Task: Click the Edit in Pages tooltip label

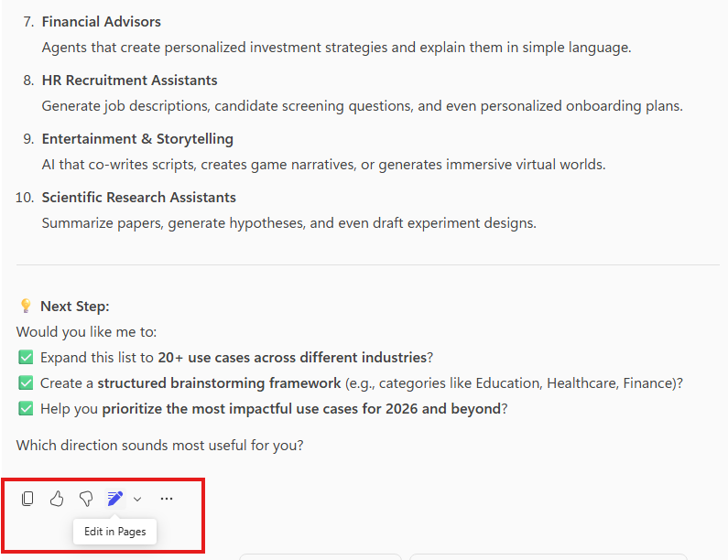Action: point(114,532)
